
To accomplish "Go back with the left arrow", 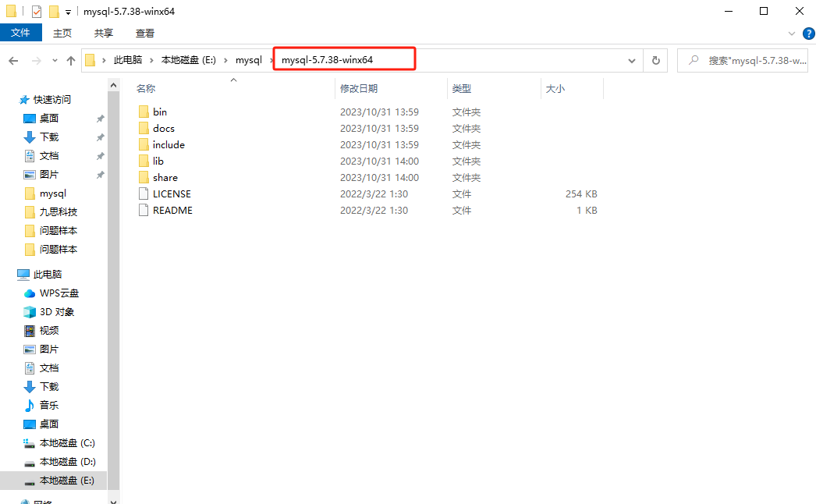I will click(x=13, y=61).
